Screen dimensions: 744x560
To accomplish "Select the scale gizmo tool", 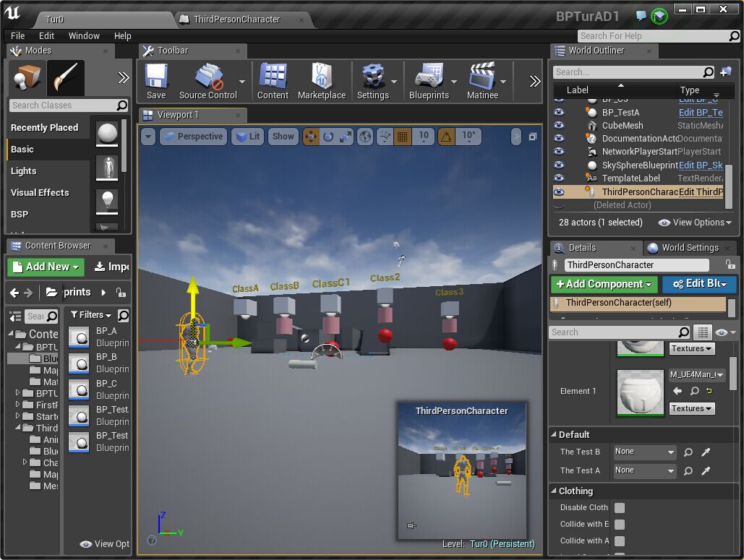I will coord(346,137).
